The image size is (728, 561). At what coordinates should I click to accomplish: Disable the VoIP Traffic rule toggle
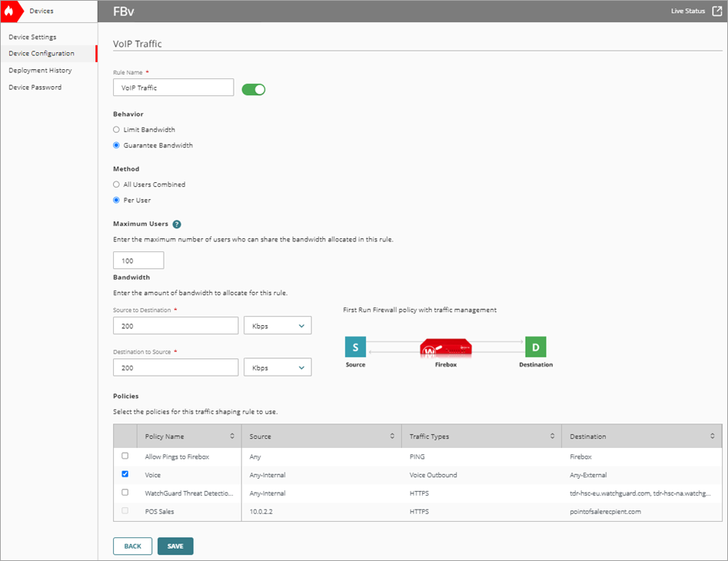(254, 88)
